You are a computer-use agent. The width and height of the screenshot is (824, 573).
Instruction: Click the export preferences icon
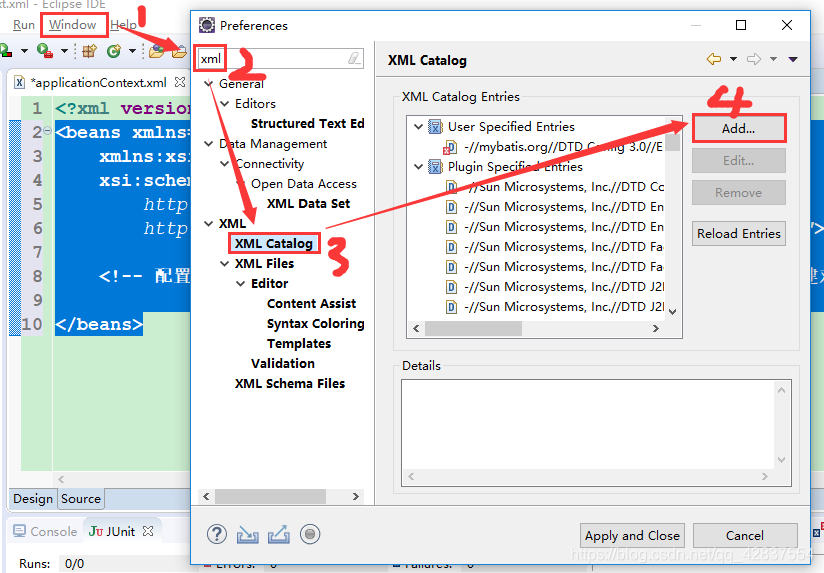279,535
